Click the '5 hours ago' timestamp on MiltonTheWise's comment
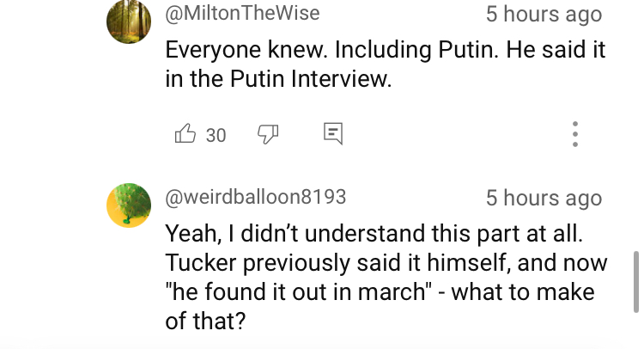This screenshot has width=644, height=349. 544,15
